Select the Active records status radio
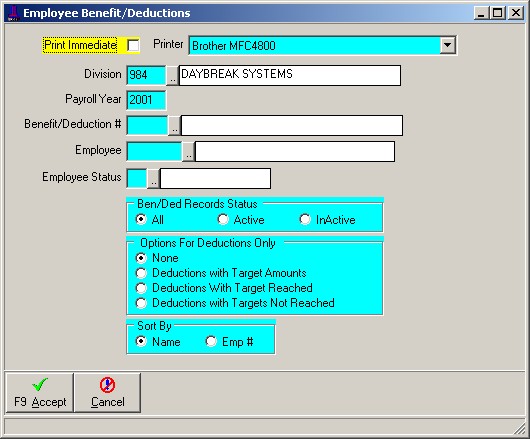 click(x=223, y=219)
